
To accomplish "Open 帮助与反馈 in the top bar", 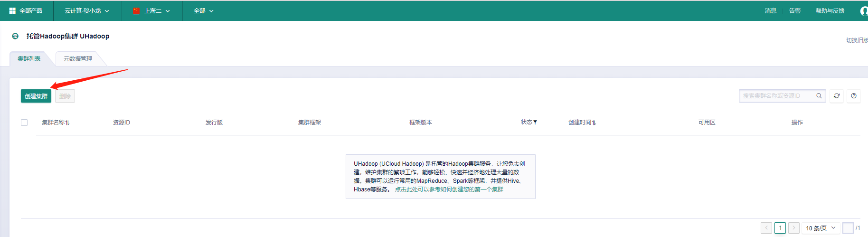I will pos(830,10).
